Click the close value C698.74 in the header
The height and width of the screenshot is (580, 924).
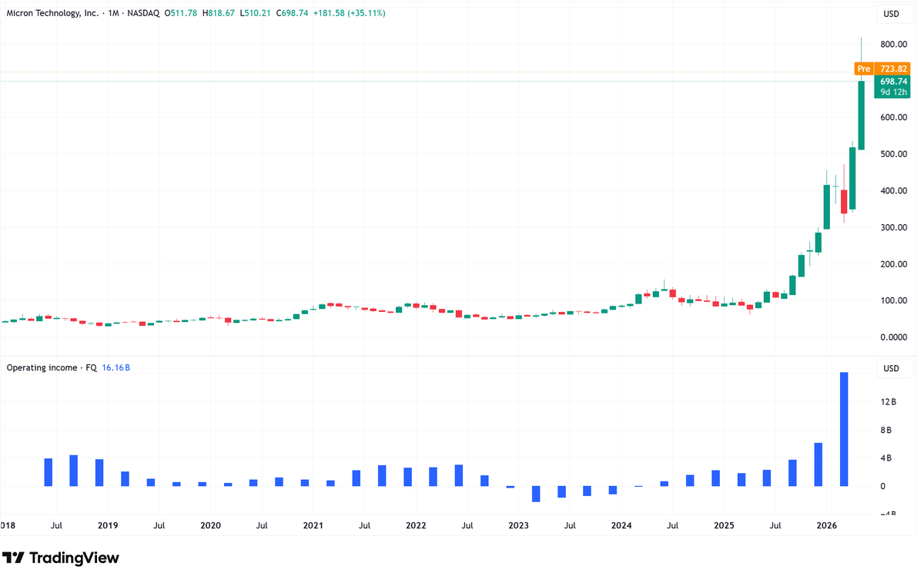pos(293,14)
